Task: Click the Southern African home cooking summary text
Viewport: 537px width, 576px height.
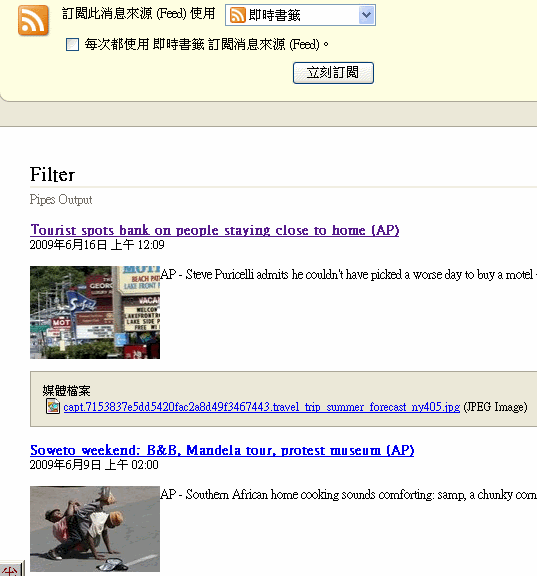Action: 349,494
